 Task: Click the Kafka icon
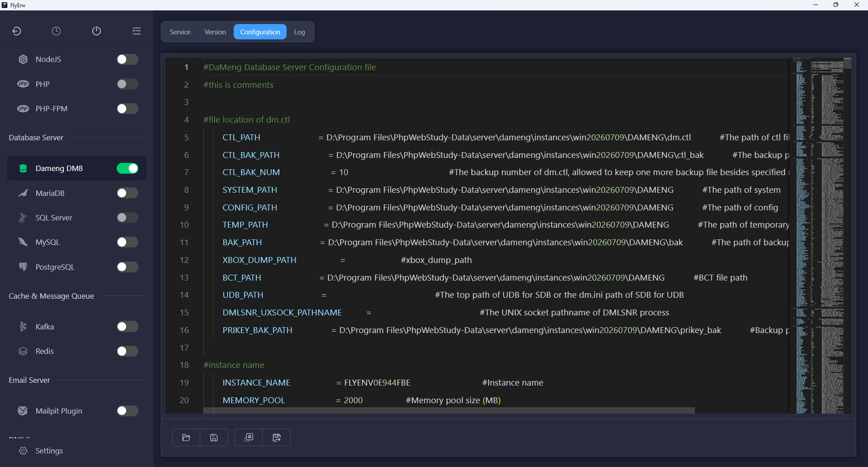(x=23, y=327)
